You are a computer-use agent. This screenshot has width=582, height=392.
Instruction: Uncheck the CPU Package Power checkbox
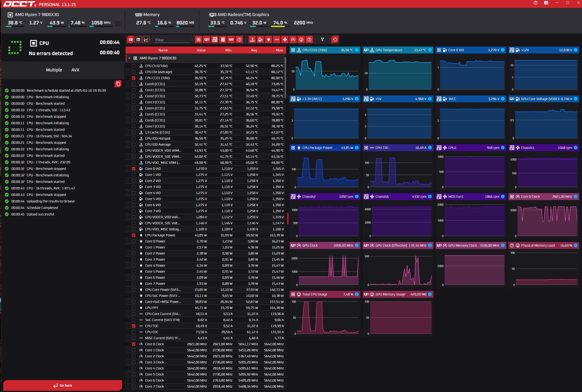(x=134, y=235)
